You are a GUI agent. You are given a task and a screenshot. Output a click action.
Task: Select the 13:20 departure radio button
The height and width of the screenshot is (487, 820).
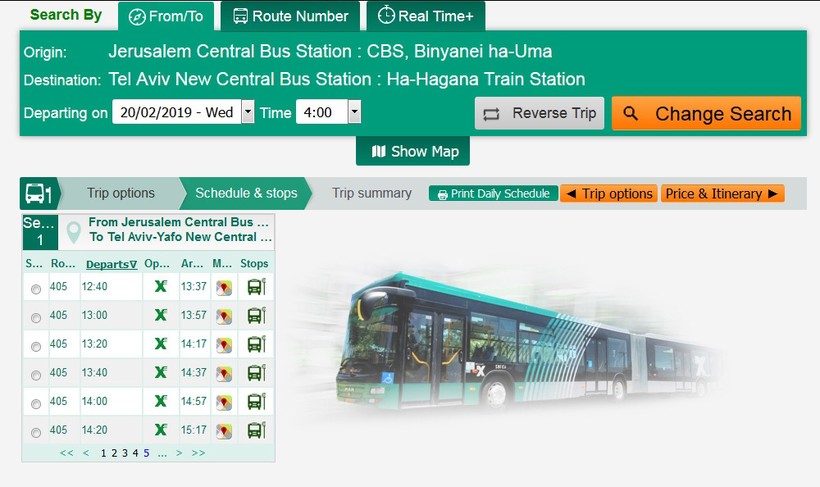click(x=36, y=346)
